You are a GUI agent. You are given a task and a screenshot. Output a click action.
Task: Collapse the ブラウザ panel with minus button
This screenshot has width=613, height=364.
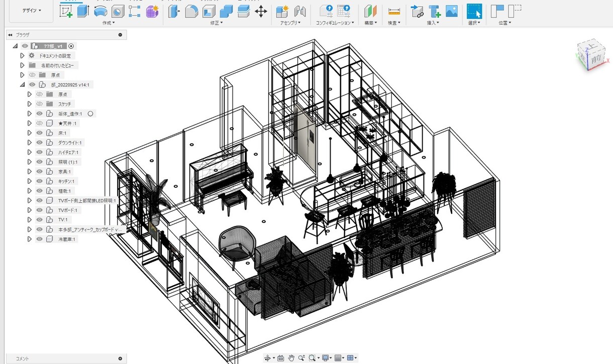[120, 35]
